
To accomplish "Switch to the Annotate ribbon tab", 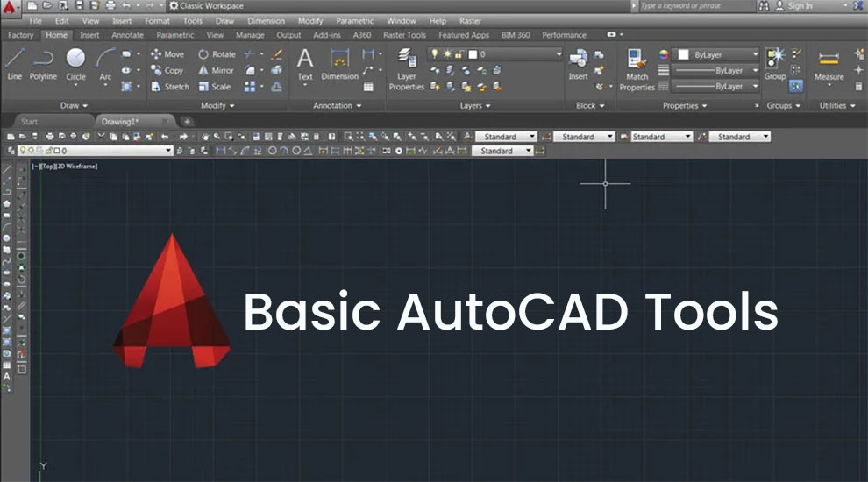I will tap(127, 35).
